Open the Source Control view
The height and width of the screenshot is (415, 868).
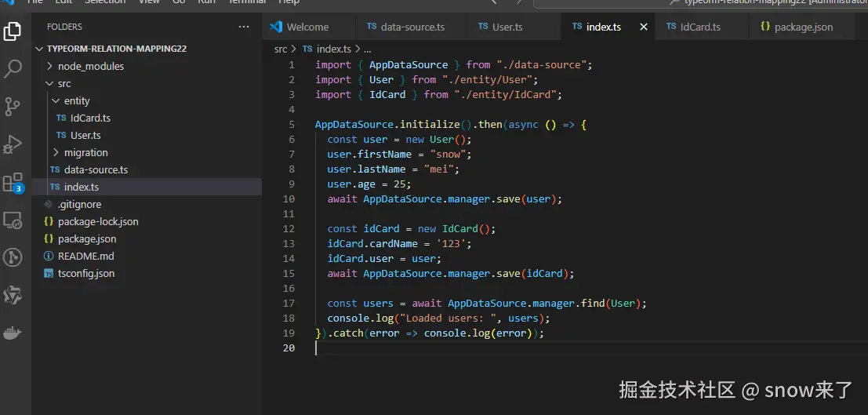[13, 107]
